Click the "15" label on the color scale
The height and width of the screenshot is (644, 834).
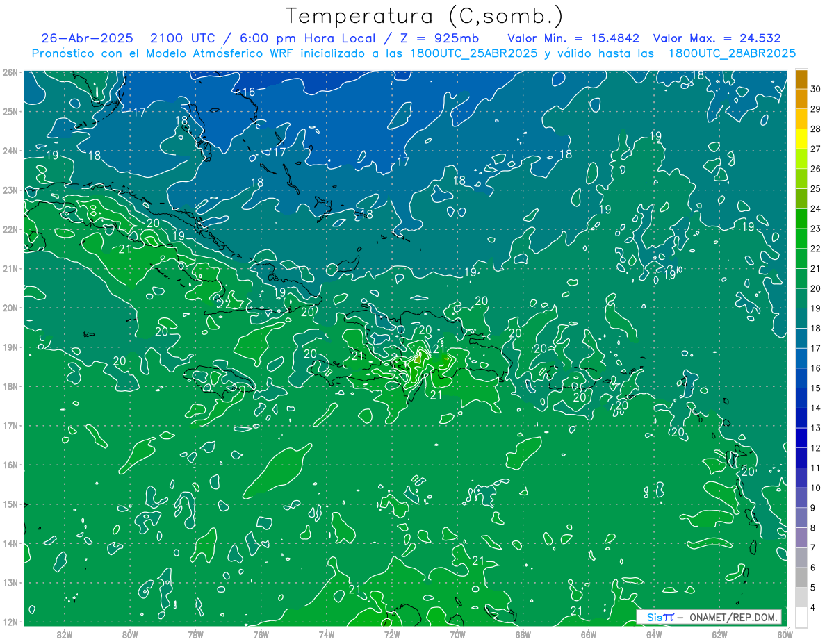[816, 388]
